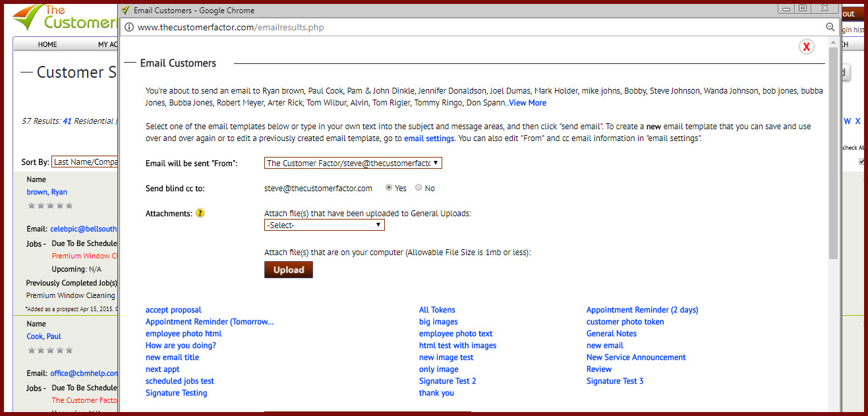This screenshot has height=416, width=868.
Task: Select the new email title template
Action: point(172,357)
